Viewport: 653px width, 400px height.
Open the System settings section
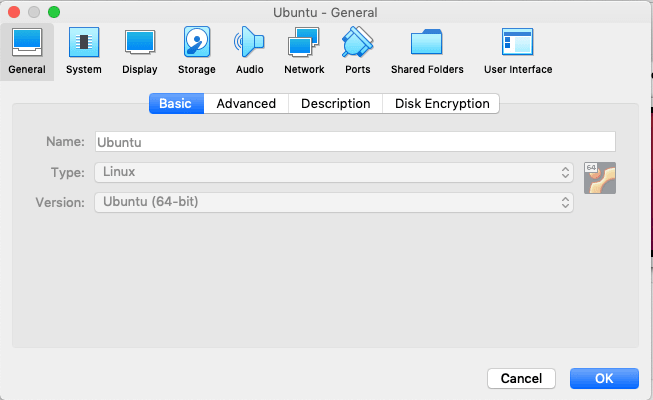[x=84, y=51]
